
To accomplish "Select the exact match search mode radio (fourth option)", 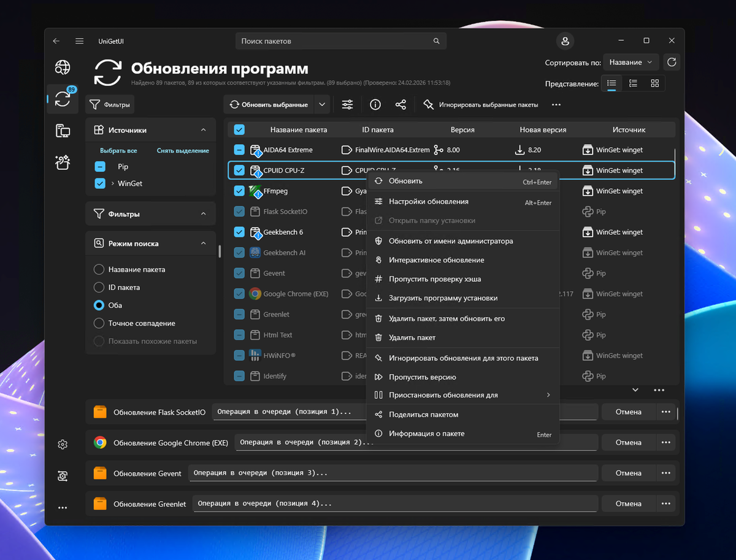I will click(x=99, y=323).
